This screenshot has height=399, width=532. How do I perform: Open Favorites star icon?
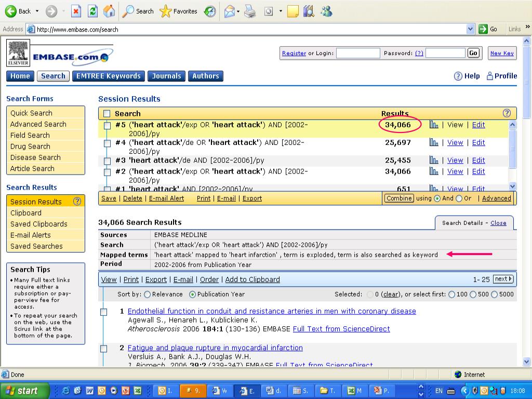click(165, 11)
